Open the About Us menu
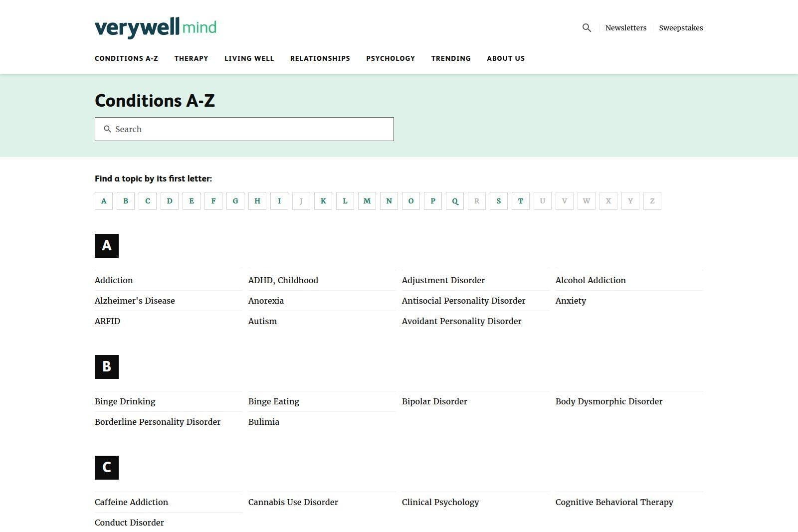Screen dimensions: 798x532 [x=506, y=58]
